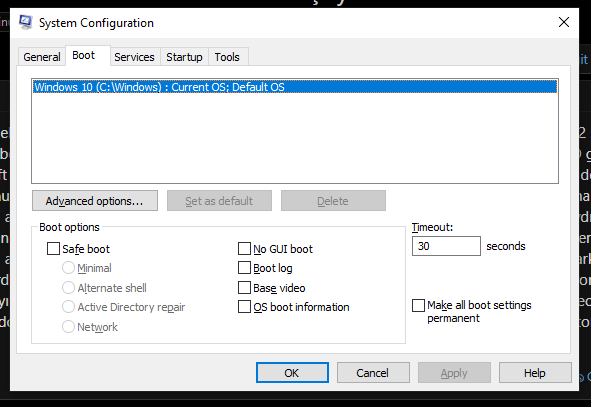Click the Apply button

(454, 373)
